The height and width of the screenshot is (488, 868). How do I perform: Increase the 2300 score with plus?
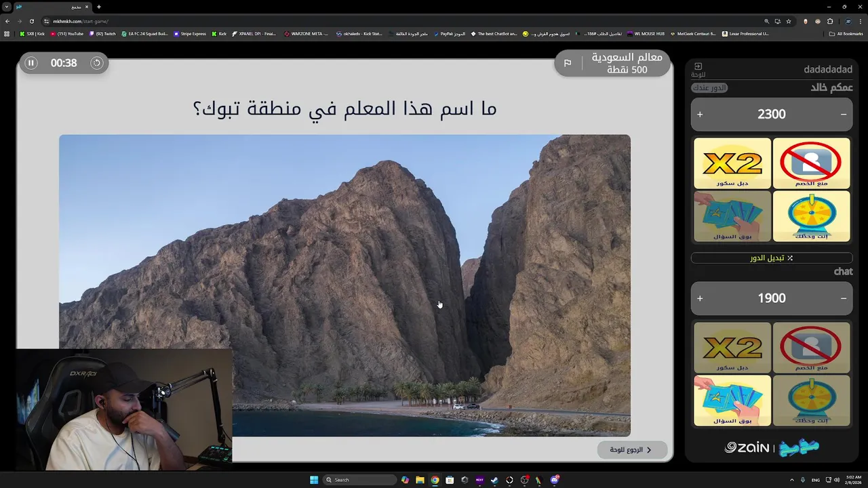700,115
